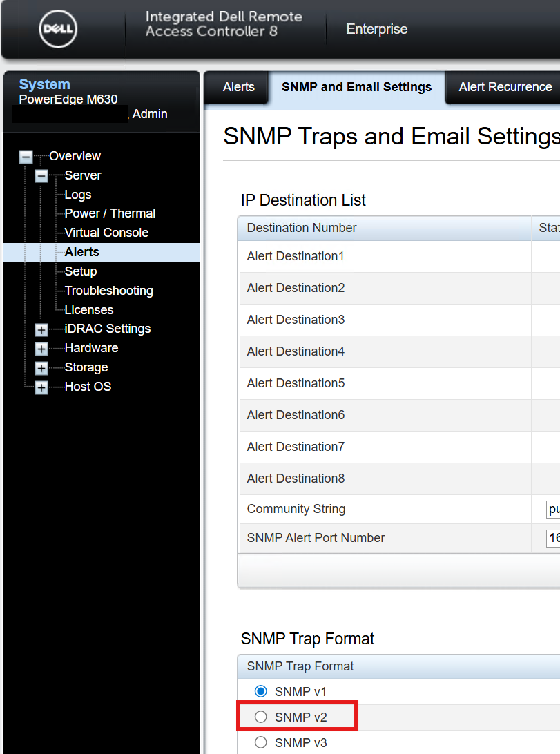
Task: Open SNMP and Email Settings tab
Action: [x=357, y=87]
